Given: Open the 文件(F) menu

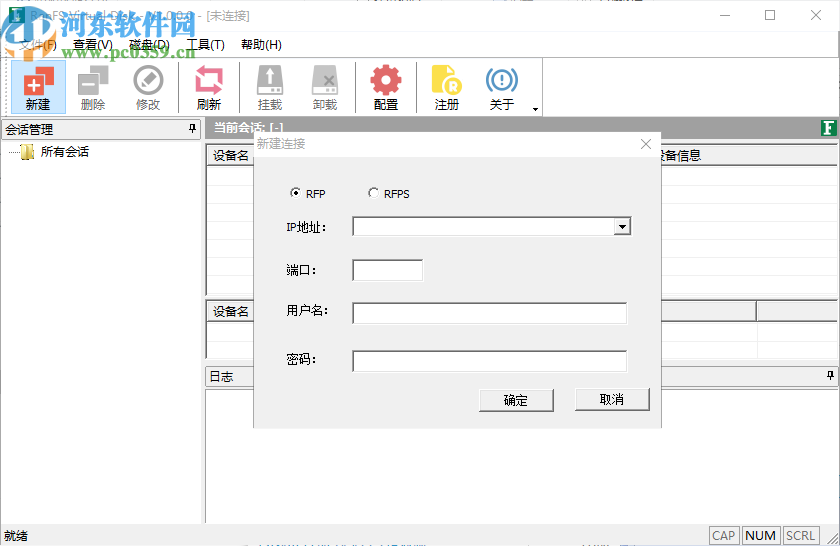Looking at the screenshot, I should click(x=38, y=45).
